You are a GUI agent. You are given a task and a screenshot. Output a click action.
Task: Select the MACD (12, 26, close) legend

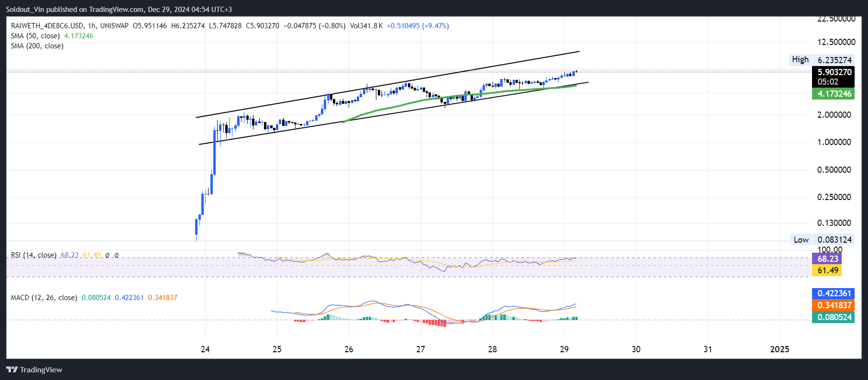(x=44, y=298)
